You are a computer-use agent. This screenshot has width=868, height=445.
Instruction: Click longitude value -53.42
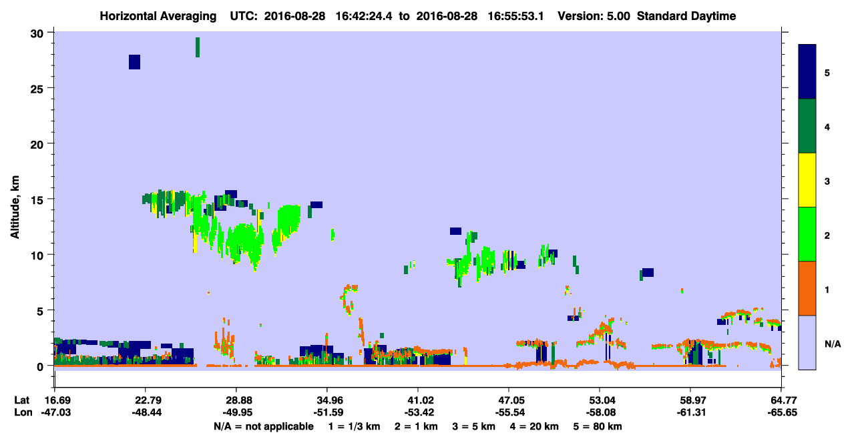click(x=417, y=412)
